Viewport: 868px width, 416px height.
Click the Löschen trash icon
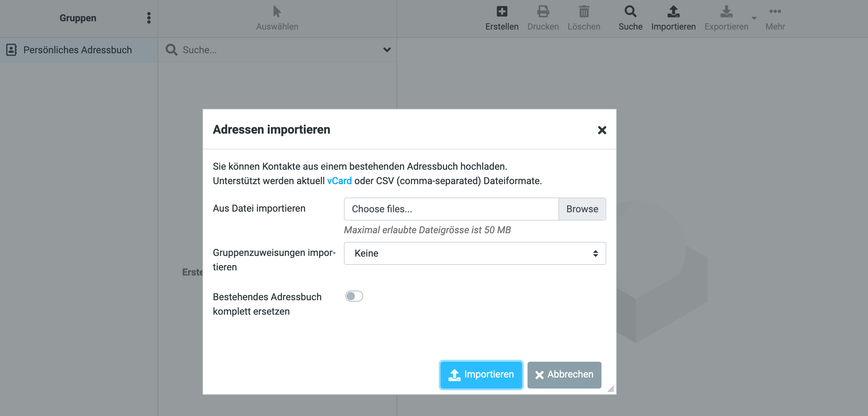584,12
